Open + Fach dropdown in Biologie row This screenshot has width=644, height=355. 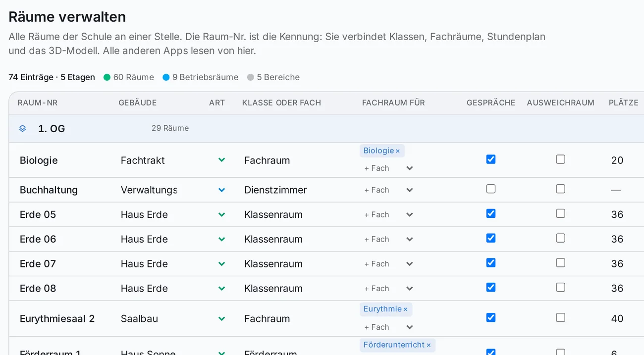pos(388,168)
